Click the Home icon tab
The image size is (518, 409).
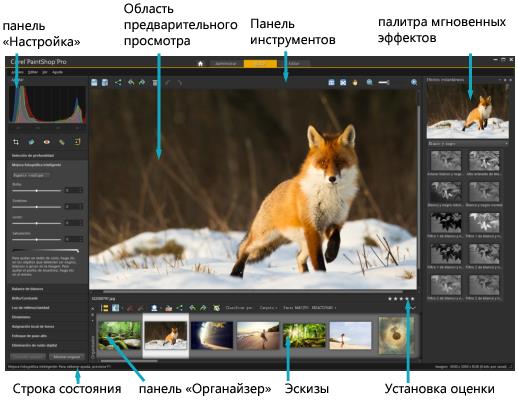coord(200,63)
